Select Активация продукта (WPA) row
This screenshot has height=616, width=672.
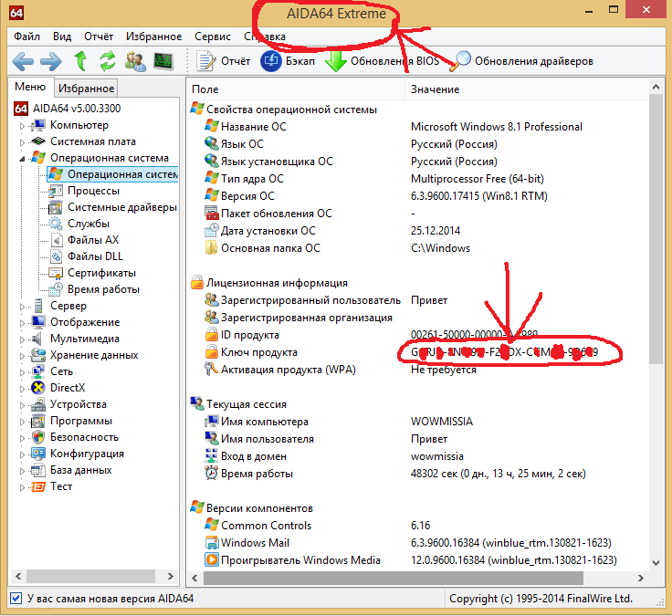tap(417, 370)
